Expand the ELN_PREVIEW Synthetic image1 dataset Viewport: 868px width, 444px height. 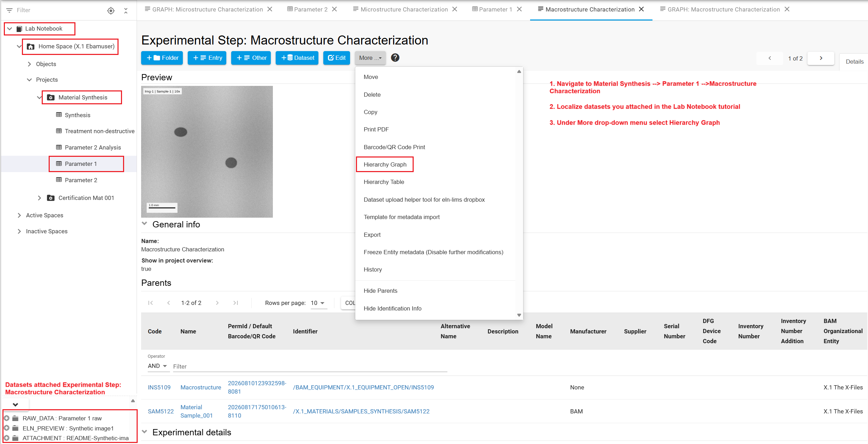coord(7,428)
